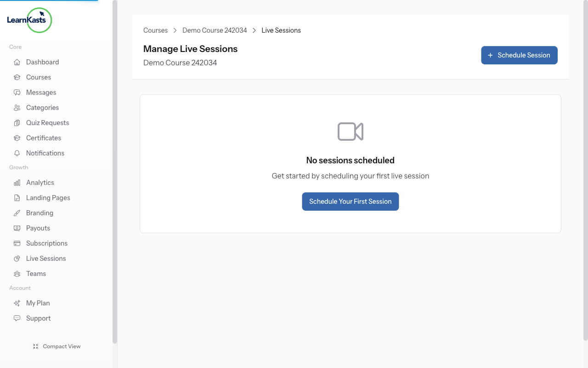Click the Schedule Session button
Screen dimensions: 588x368
click(519, 55)
